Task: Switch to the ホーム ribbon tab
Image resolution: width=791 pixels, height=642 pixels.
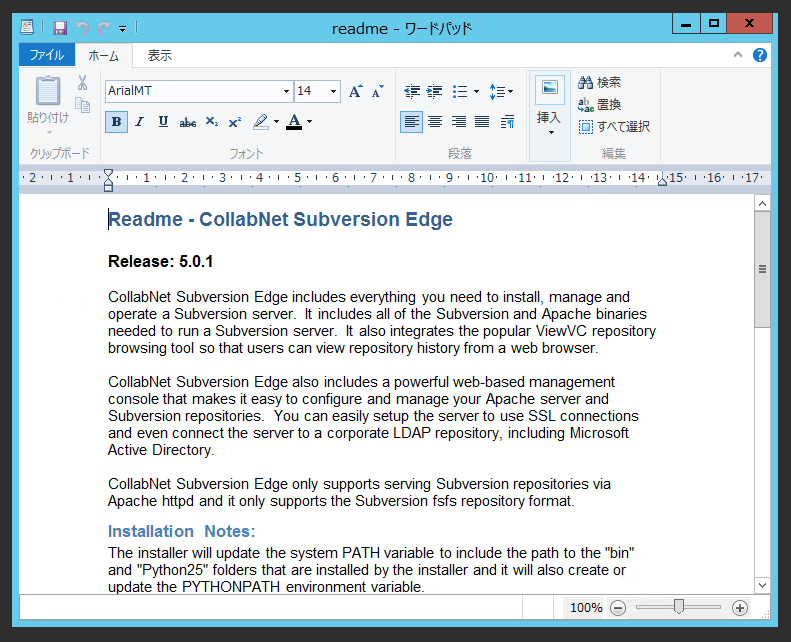Action: (x=103, y=55)
